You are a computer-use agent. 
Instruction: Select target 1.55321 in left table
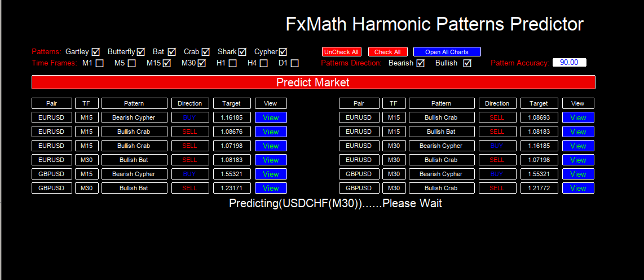tap(232, 174)
